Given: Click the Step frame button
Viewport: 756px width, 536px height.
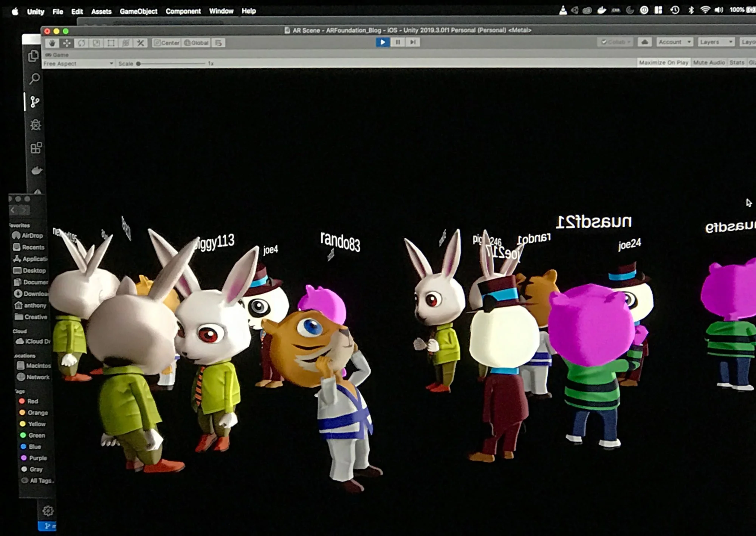Looking at the screenshot, I should pos(413,42).
